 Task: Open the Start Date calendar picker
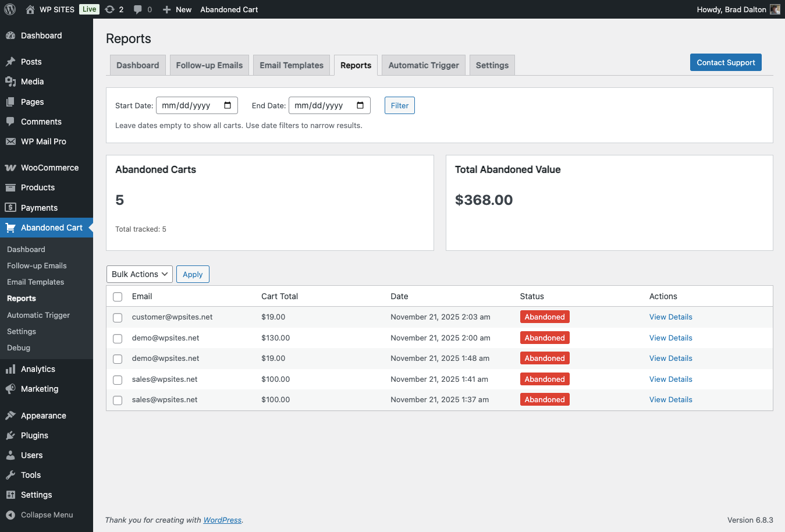[x=228, y=105]
